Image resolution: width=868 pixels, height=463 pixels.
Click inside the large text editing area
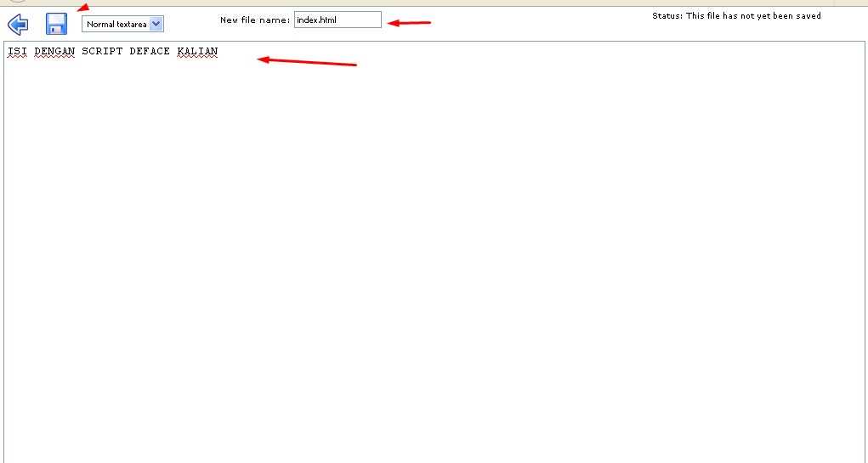coord(434,251)
